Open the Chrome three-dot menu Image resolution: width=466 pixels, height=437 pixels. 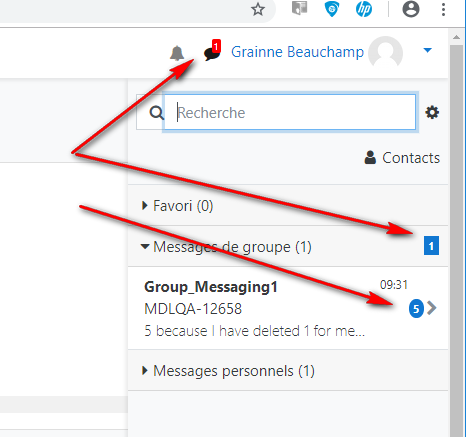443,9
